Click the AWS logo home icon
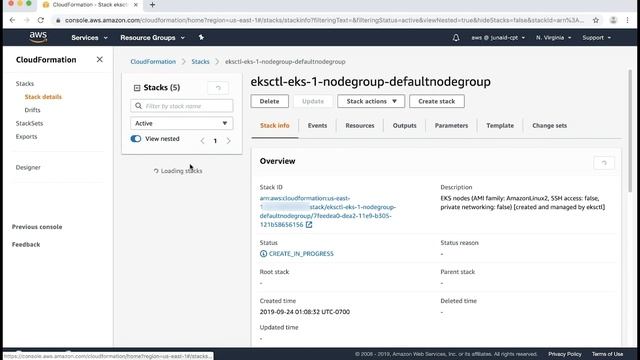640x360 pixels. click(38, 38)
